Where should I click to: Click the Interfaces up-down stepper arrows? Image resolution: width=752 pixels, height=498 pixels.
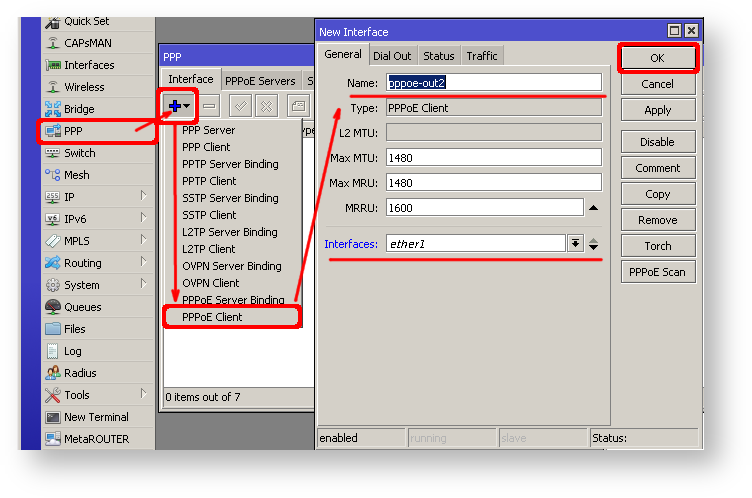pos(594,243)
